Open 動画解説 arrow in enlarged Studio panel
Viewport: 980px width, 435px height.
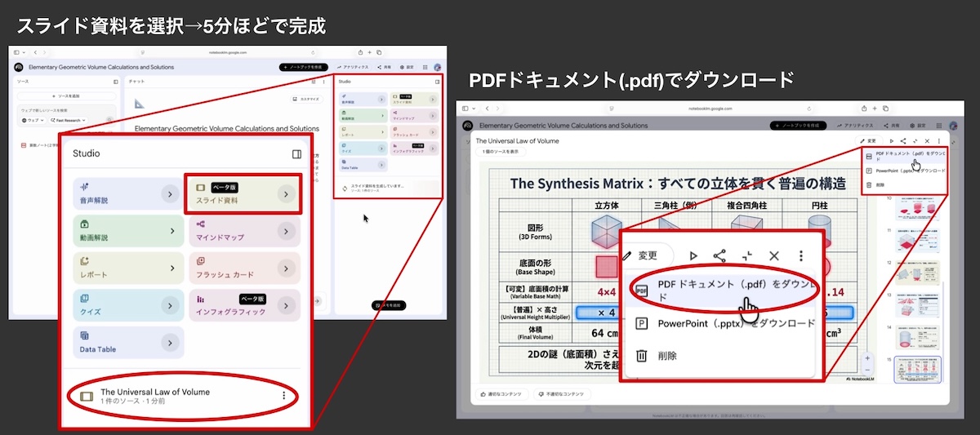[x=171, y=231]
